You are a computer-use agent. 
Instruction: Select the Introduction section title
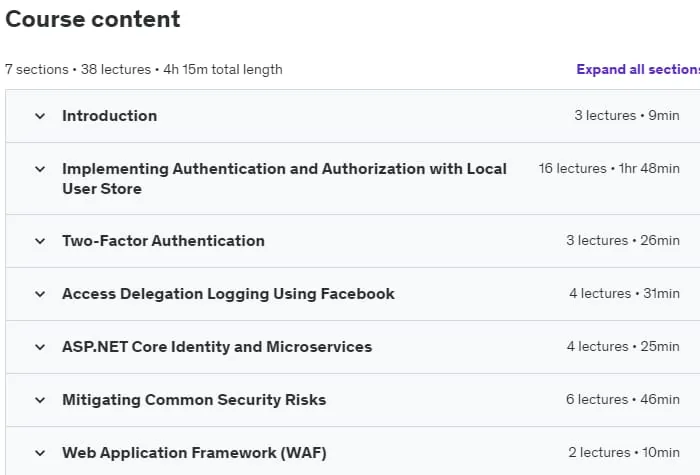(x=109, y=116)
